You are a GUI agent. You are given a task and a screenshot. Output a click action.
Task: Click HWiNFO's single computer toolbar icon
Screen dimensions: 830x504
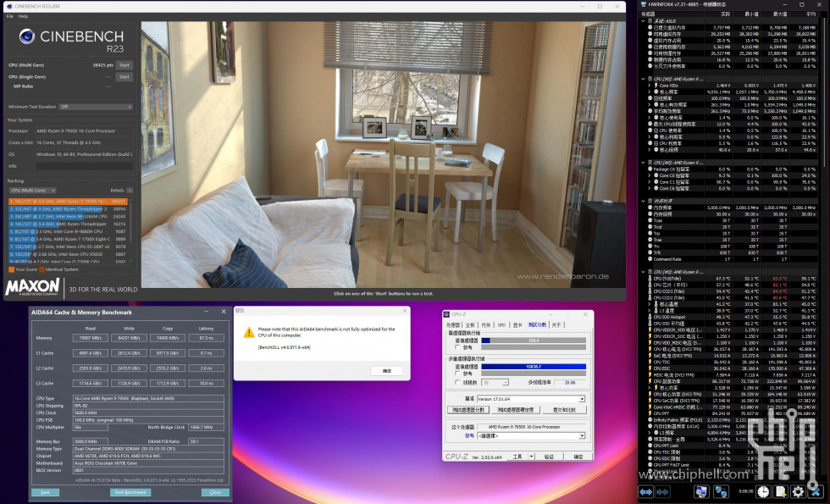tap(701, 492)
